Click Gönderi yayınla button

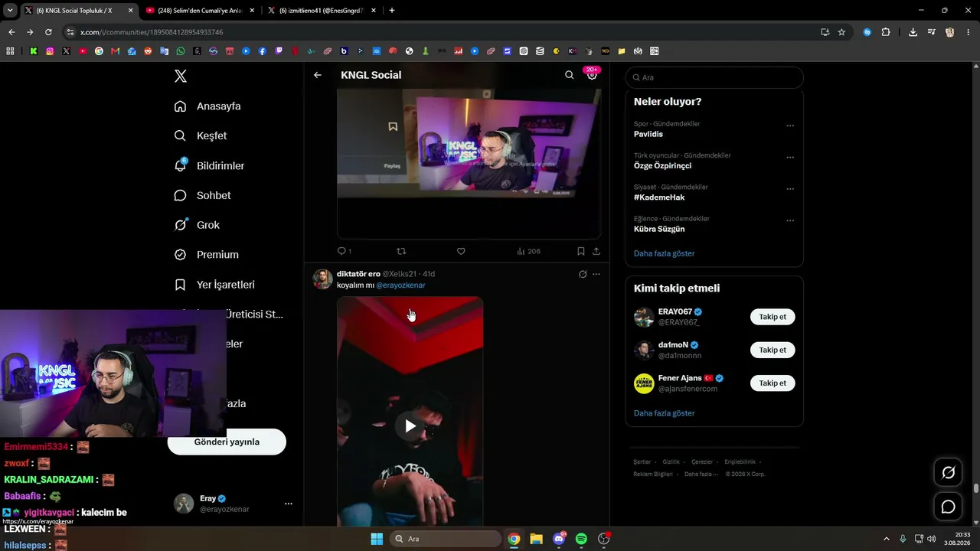[x=227, y=442]
